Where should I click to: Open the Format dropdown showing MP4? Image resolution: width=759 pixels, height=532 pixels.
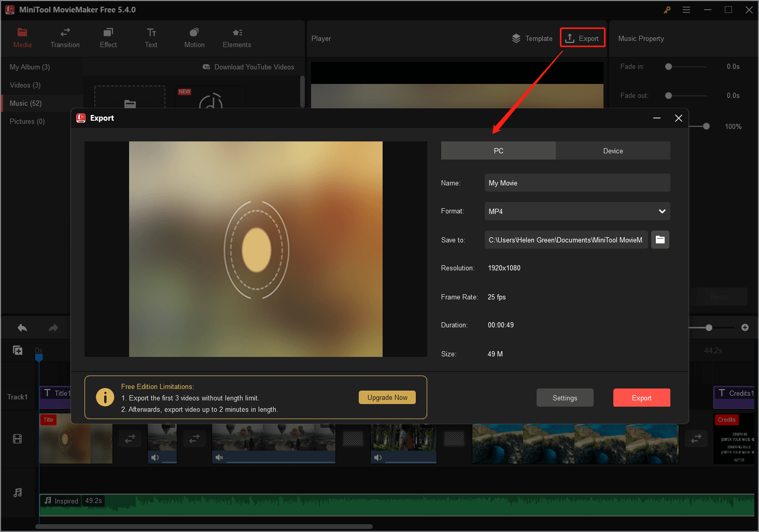(577, 211)
